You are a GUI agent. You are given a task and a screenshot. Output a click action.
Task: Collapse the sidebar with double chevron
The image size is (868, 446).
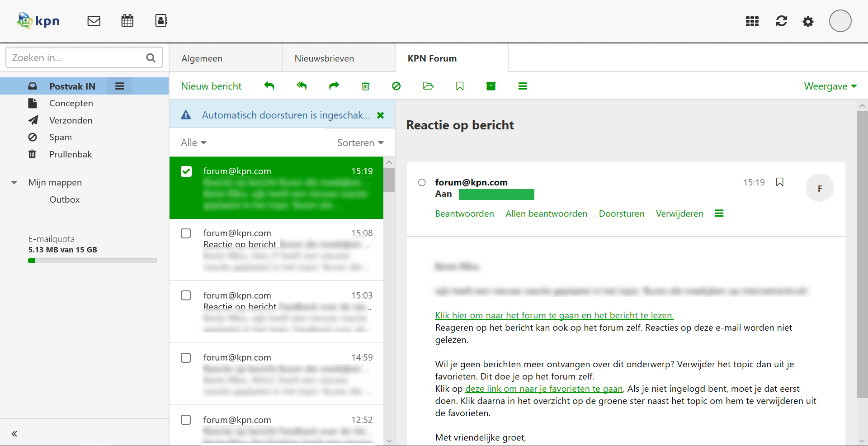(14, 434)
